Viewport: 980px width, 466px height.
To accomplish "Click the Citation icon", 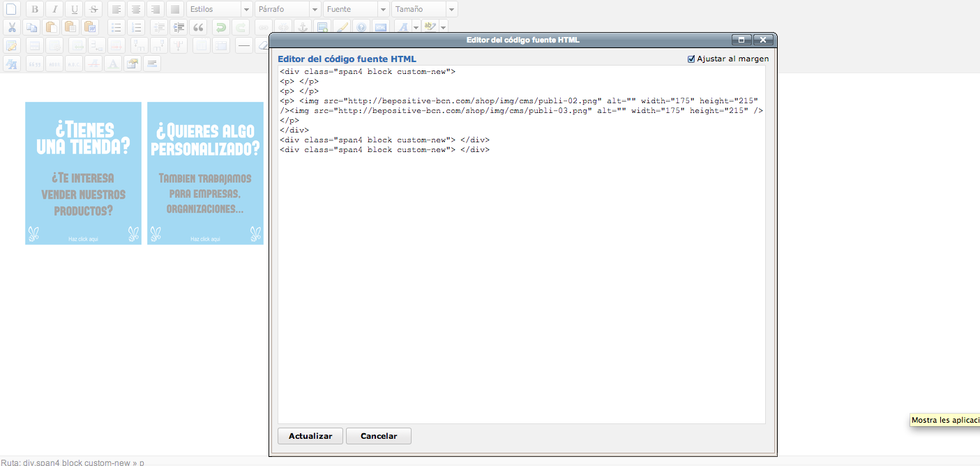I will tap(35, 63).
